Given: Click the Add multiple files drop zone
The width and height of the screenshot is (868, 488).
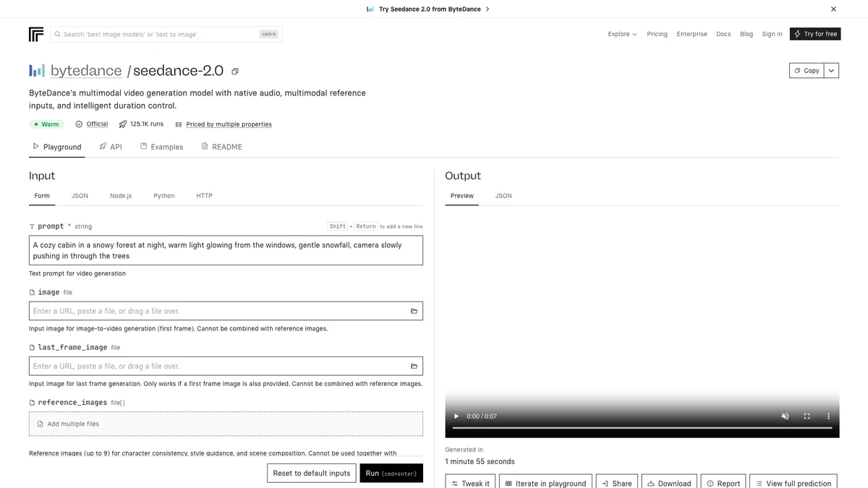Looking at the screenshot, I should [226, 424].
